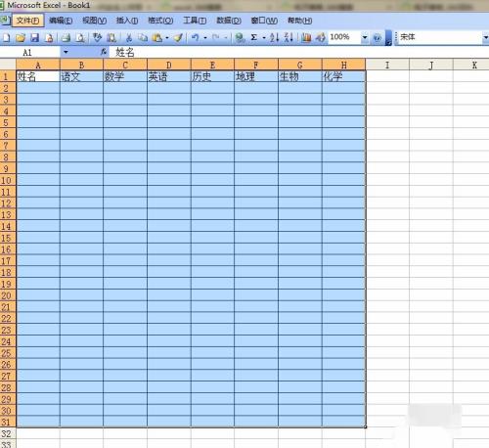Image resolution: width=489 pixels, height=448 pixels.
Task: Click cell E1 containing 历史
Action: 212,76
